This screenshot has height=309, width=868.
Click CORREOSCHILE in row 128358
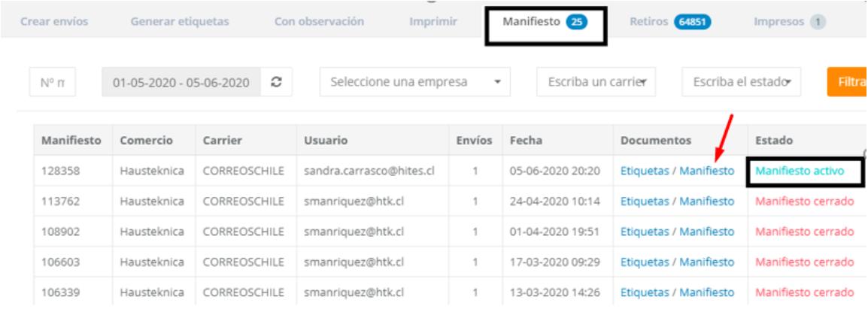coord(244,171)
